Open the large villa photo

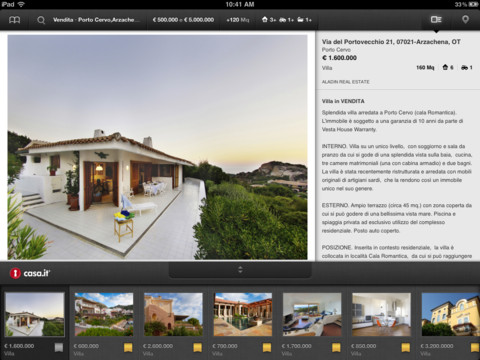click(157, 147)
